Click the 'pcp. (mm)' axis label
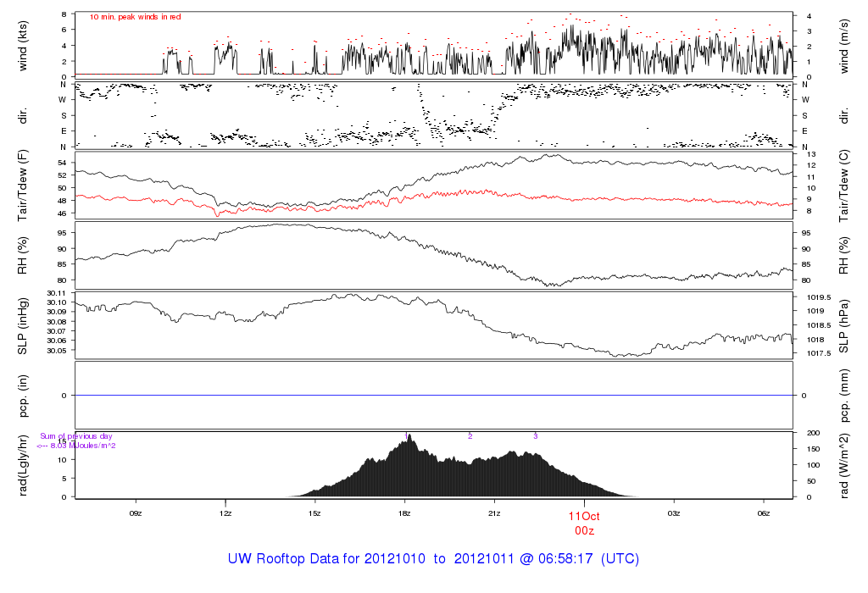 tap(843, 396)
